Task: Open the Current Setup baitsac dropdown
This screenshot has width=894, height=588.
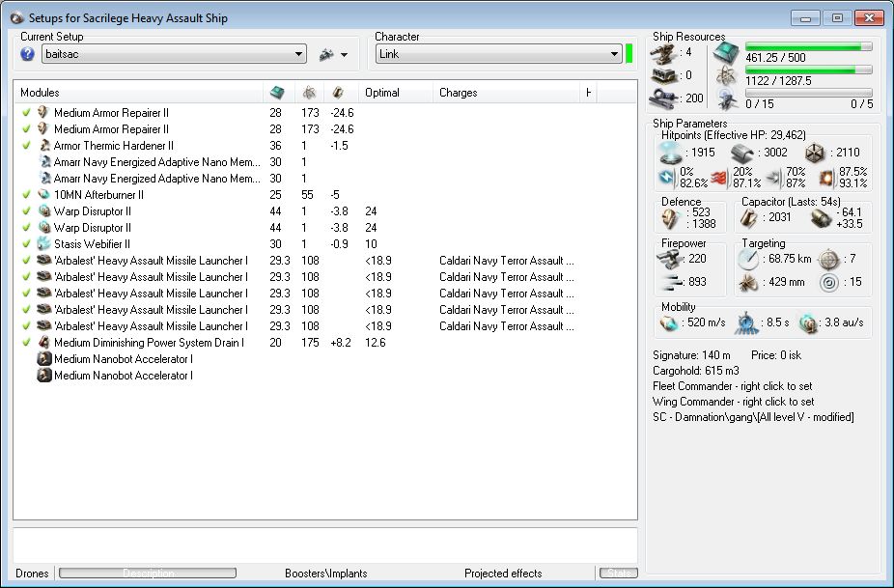Action: (174, 54)
